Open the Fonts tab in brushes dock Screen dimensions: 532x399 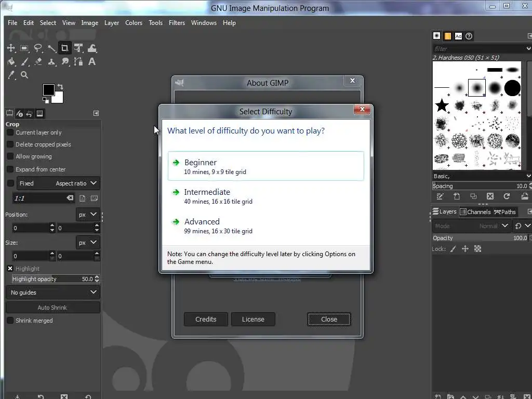[458, 36]
